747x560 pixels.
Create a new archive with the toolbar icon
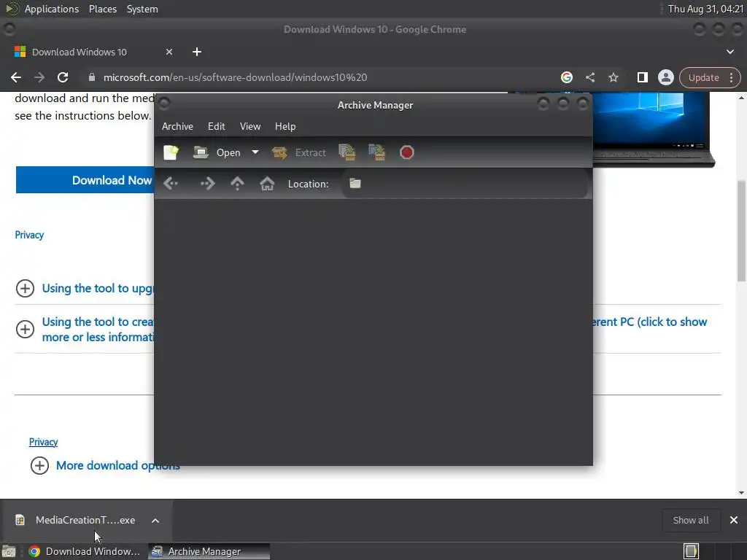pos(171,152)
